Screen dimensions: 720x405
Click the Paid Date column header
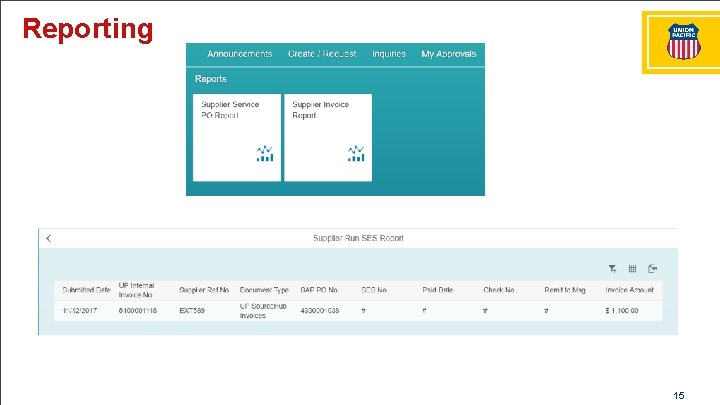click(438, 290)
